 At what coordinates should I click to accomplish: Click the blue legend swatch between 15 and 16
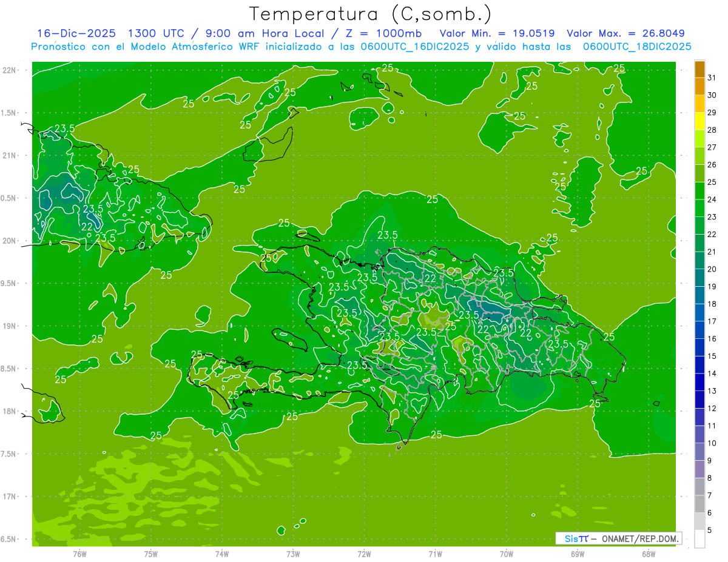[x=699, y=347]
